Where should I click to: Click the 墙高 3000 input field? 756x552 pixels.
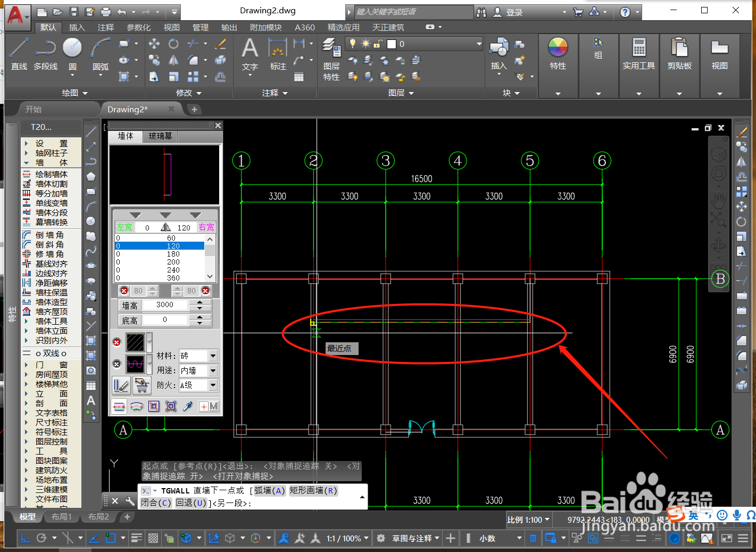point(164,305)
